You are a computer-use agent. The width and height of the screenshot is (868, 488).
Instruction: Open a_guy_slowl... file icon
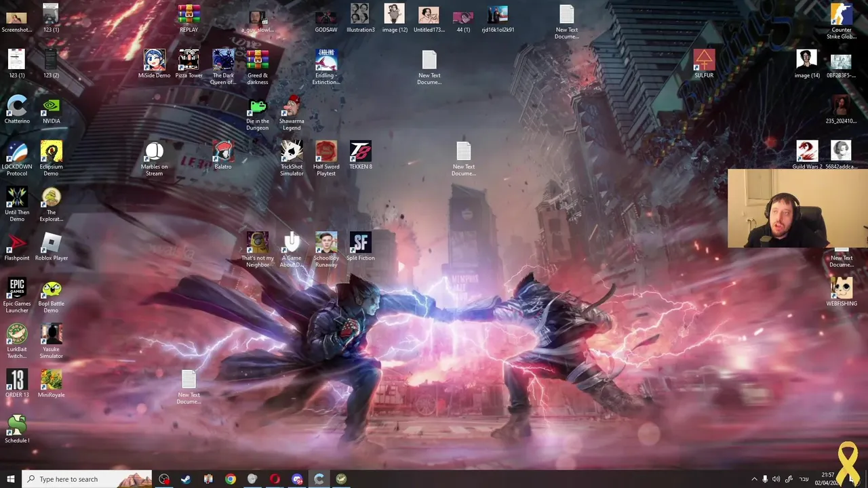point(258,18)
